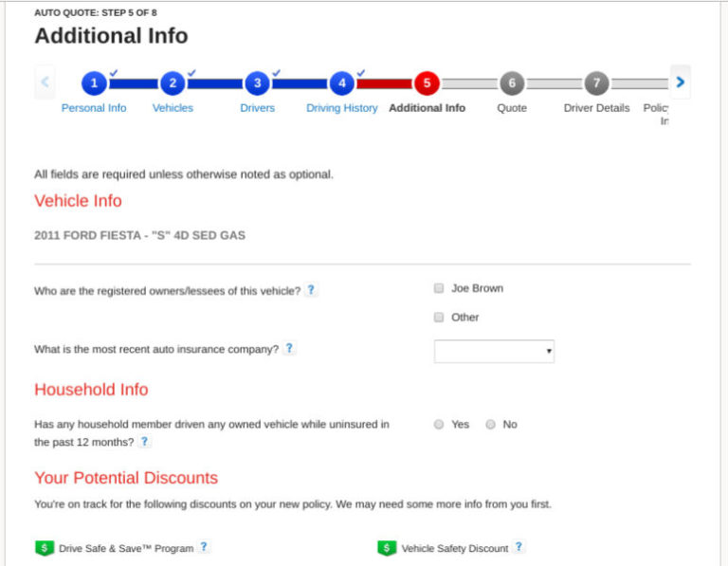This screenshot has width=728, height=566.
Task: Check the Other owner checkbox
Action: click(x=439, y=318)
